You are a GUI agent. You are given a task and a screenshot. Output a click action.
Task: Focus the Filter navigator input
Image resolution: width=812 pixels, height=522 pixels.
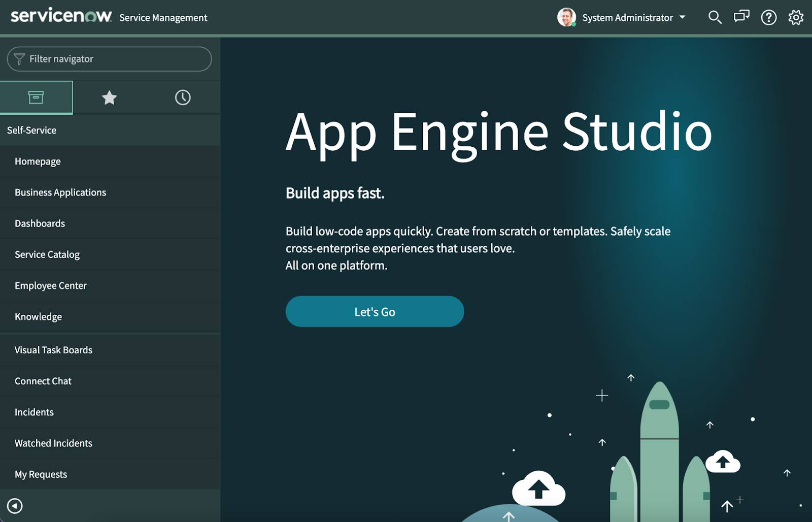[x=109, y=59]
